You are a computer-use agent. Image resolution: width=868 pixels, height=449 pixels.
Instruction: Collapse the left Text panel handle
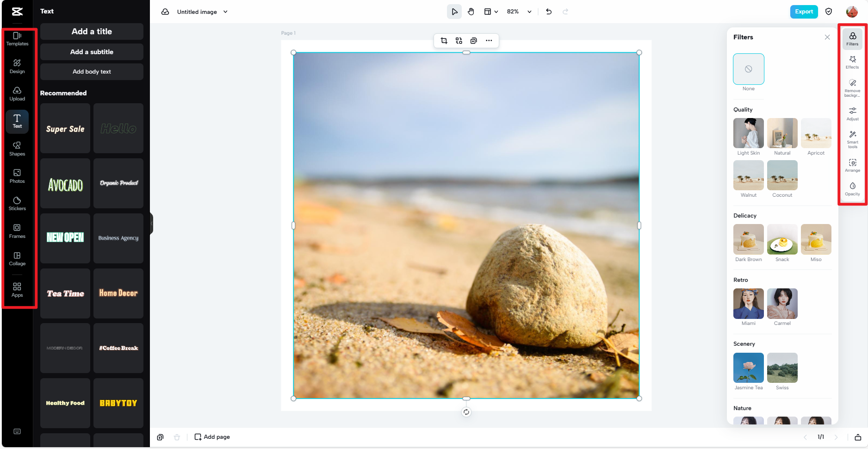click(x=151, y=224)
